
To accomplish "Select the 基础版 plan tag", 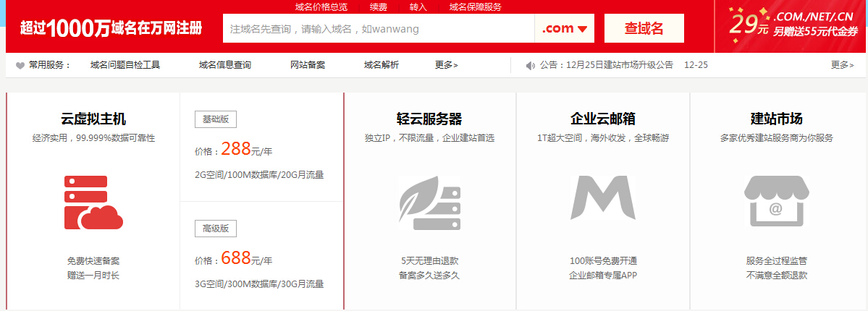I will click(215, 119).
